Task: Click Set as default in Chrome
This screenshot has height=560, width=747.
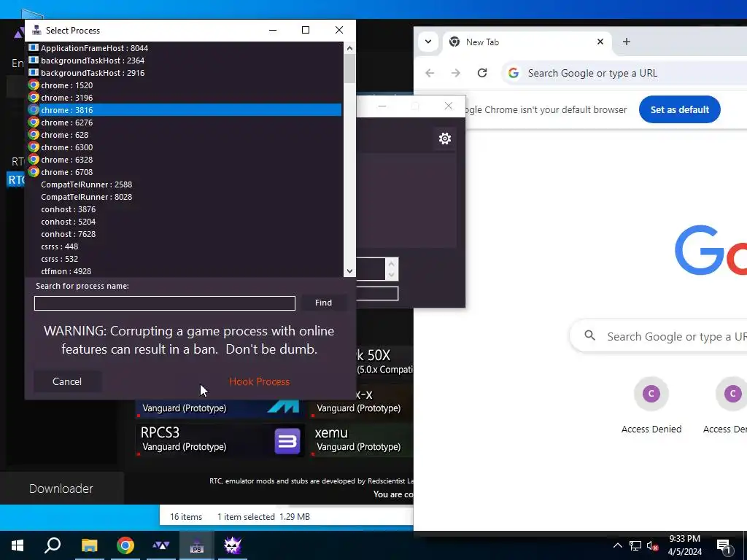Action: pyautogui.click(x=680, y=109)
